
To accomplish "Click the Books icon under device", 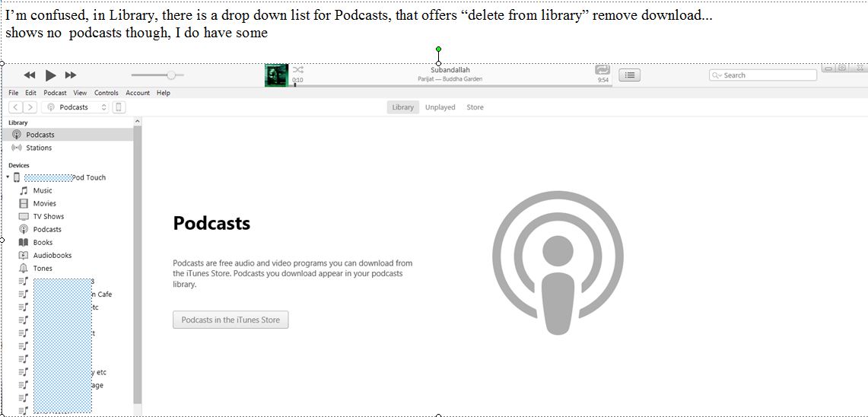I will tap(24, 243).
